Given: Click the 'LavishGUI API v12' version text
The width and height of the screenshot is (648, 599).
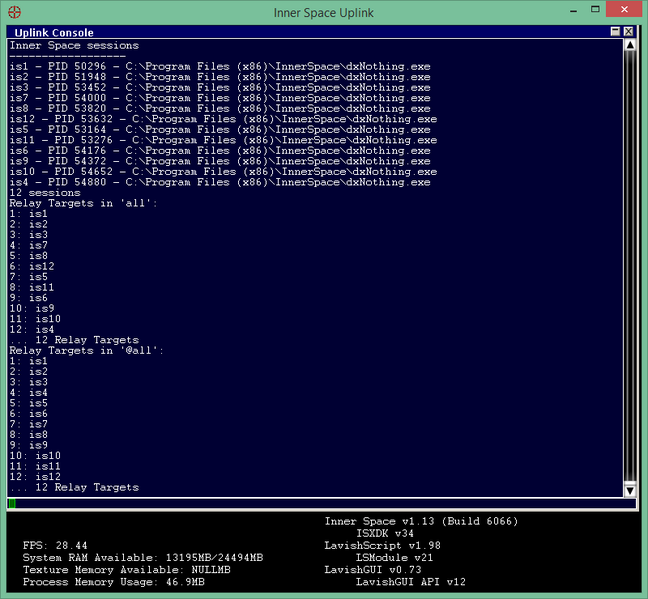Looking at the screenshot, I should [x=411, y=582].
